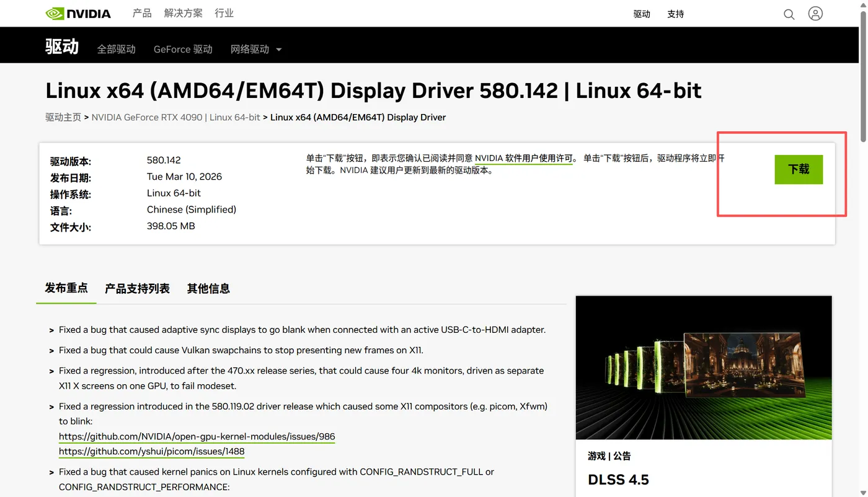Click file size 398.05 MB
Image resolution: width=868 pixels, height=497 pixels.
pyautogui.click(x=171, y=226)
